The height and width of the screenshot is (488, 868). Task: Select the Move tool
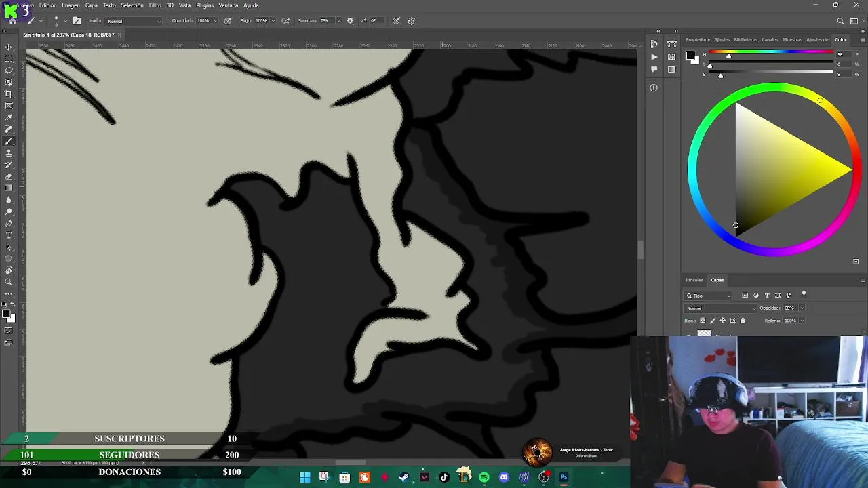pos(9,47)
